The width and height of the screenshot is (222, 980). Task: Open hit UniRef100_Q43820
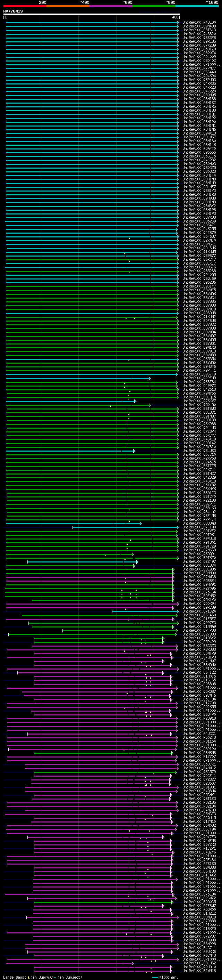[199, 34]
